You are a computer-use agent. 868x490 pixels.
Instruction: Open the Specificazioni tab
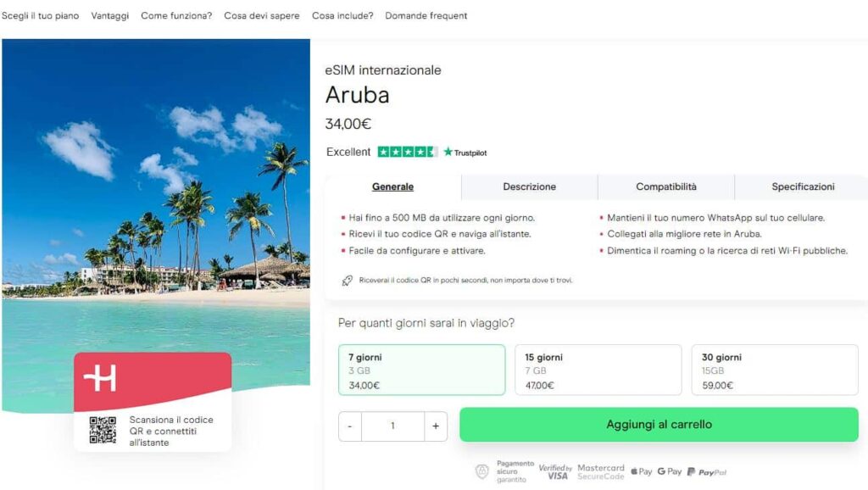click(801, 187)
